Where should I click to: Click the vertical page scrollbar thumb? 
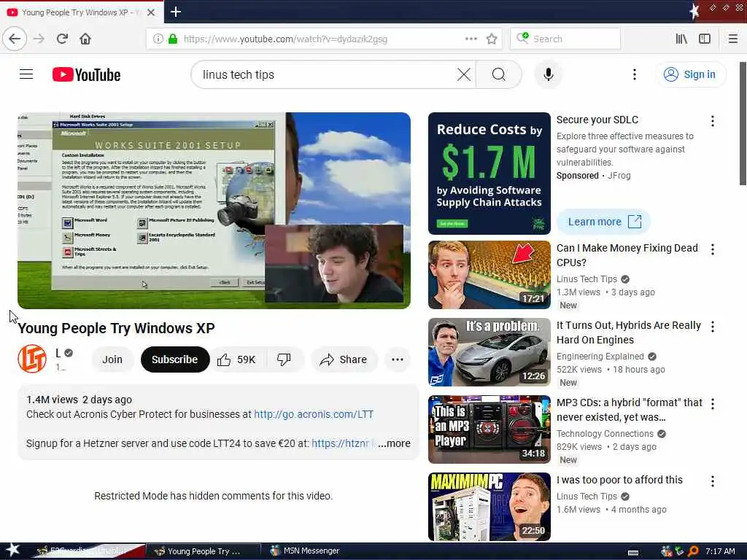coord(743,124)
